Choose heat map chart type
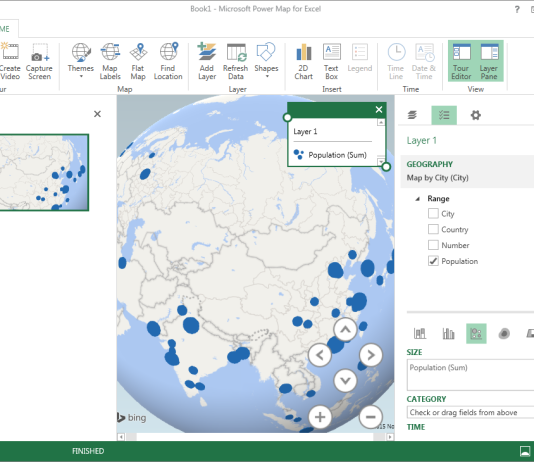The height and width of the screenshot is (462, 534). click(x=504, y=333)
